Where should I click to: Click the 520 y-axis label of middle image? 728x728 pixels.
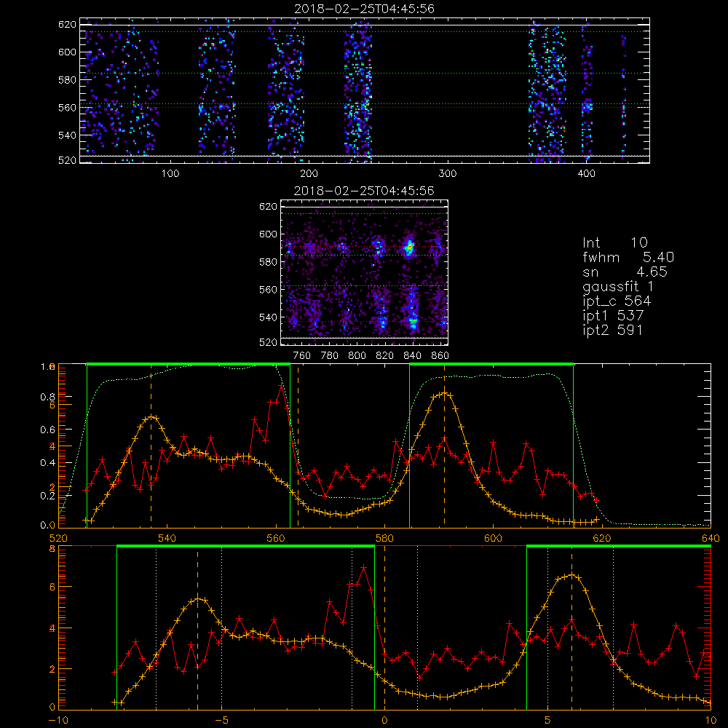coord(269,342)
